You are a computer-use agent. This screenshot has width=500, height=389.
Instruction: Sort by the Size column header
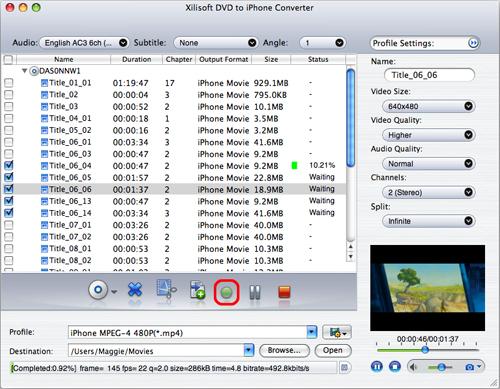[x=271, y=59]
